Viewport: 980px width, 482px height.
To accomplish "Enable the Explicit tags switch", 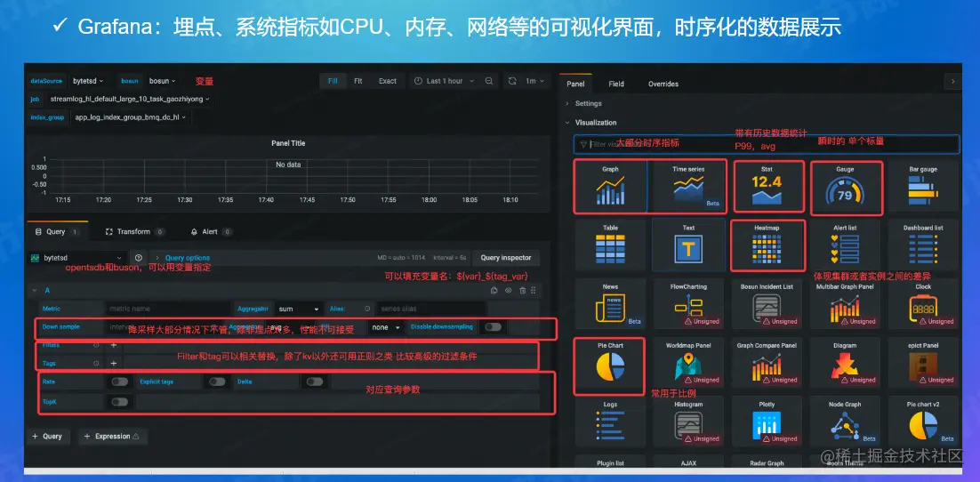I will [217, 382].
